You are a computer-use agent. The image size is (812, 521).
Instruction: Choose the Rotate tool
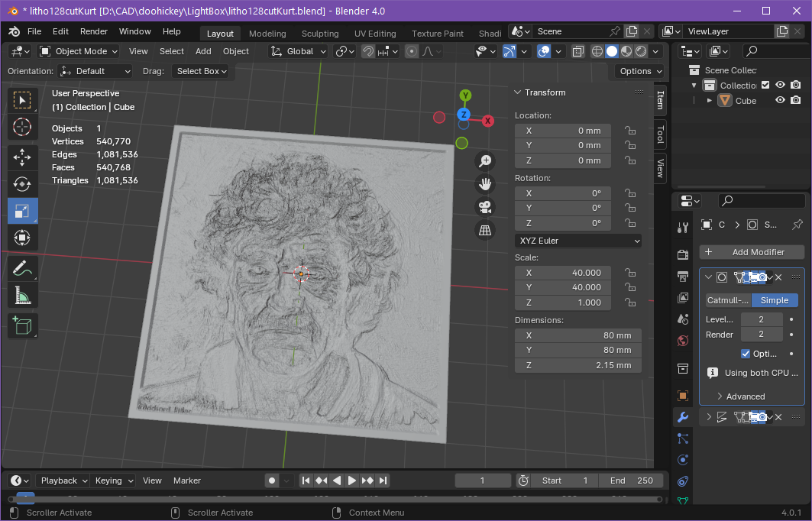tap(22, 184)
